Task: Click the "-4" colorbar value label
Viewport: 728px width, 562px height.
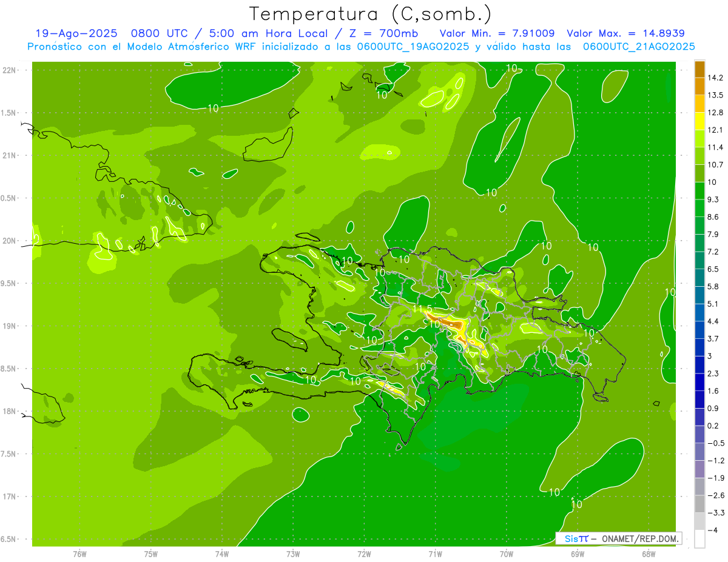Action: [x=713, y=530]
